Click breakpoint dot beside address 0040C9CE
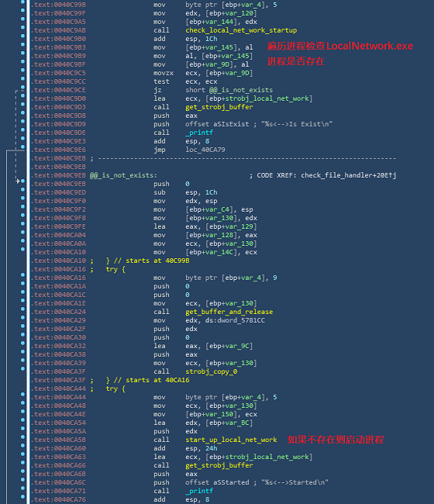The height and width of the screenshot is (504, 434). 22,87
